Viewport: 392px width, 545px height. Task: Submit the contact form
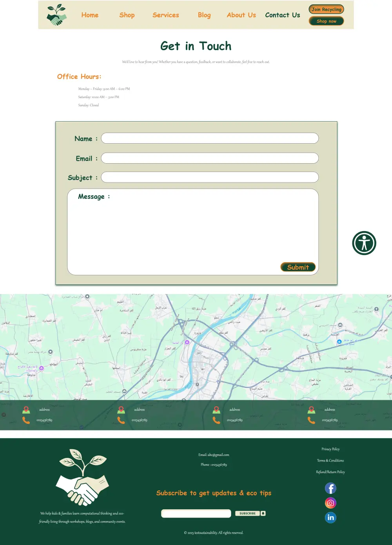click(x=298, y=267)
